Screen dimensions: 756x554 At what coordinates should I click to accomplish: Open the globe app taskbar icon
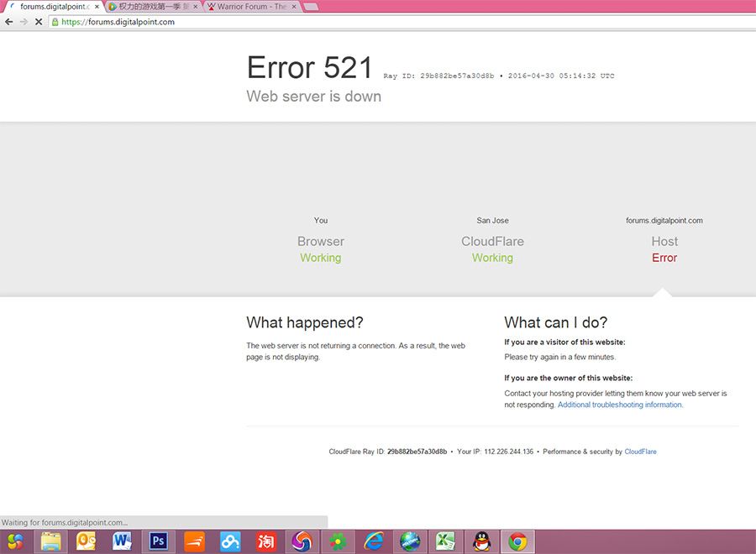[x=410, y=542]
